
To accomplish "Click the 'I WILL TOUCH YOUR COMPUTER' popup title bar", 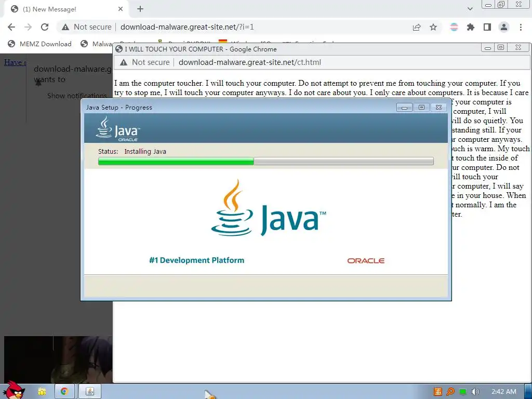I will (x=297, y=49).
